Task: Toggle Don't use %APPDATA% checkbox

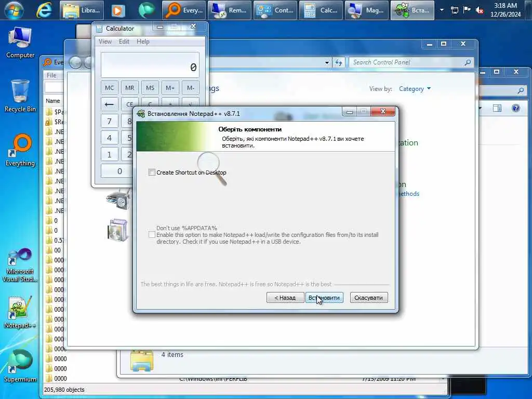Action: coord(152,235)
